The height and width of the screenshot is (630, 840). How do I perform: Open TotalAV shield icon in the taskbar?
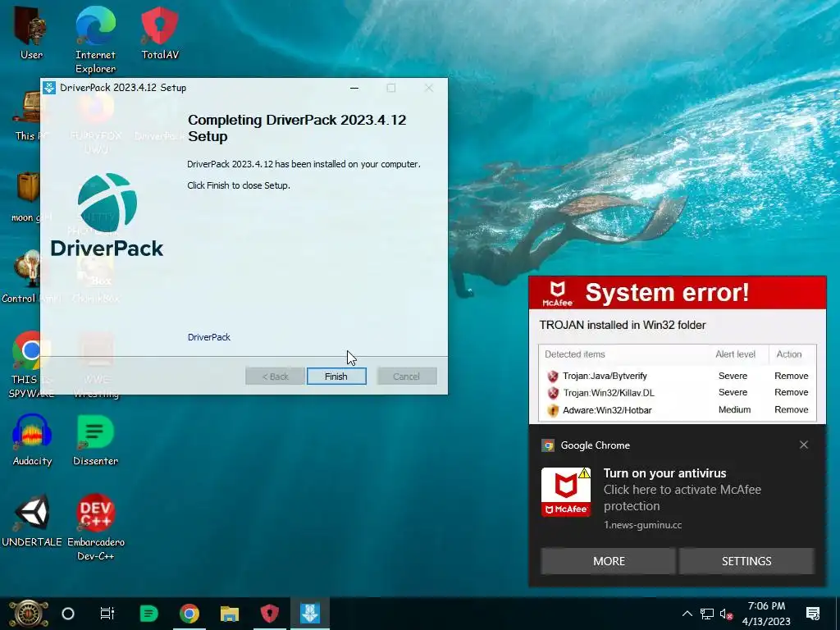point(269,614)
